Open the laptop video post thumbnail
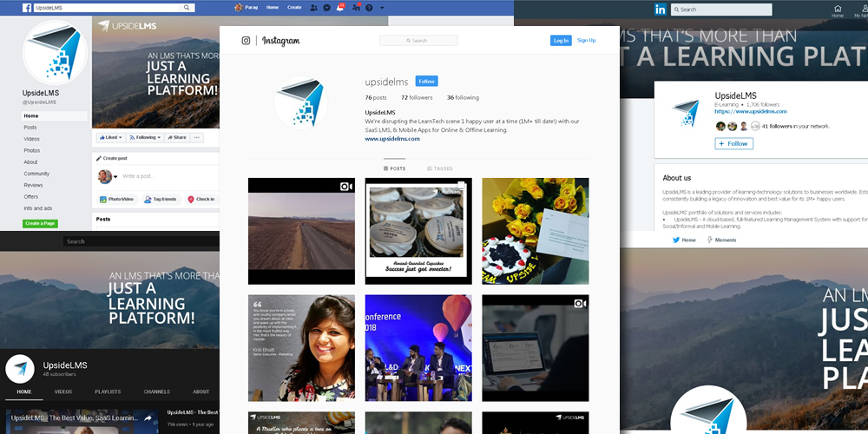This screenshot has width=868, height=434. pos(536,348)
